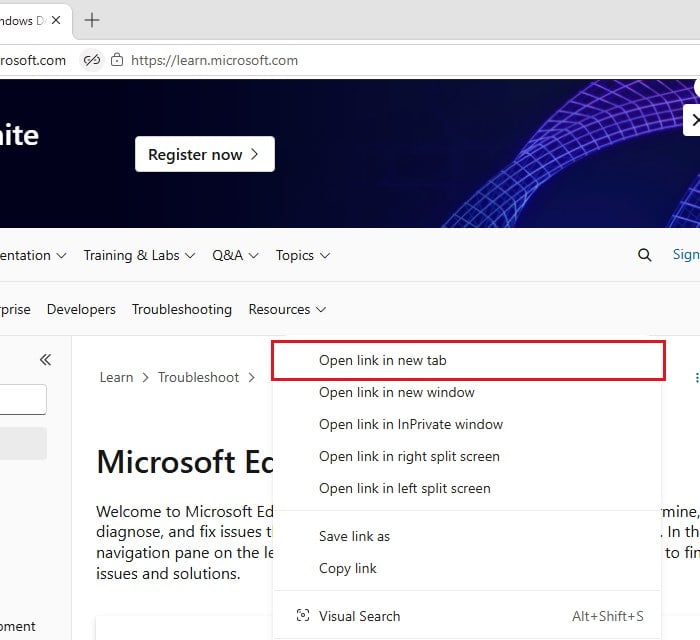
Task: Expand the Training & Labs menu
Action: pos(139,255)
